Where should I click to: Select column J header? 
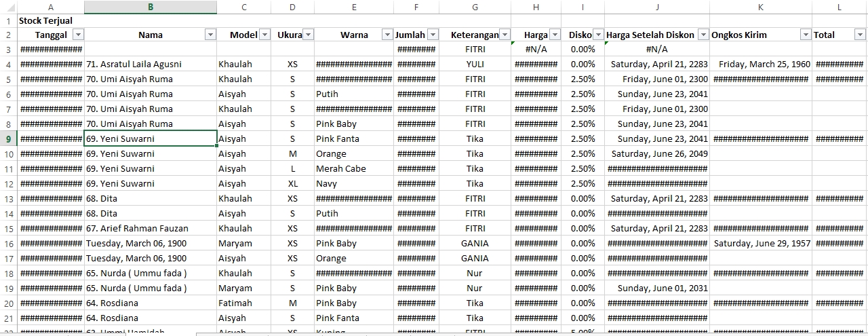(x=657, y=7)
